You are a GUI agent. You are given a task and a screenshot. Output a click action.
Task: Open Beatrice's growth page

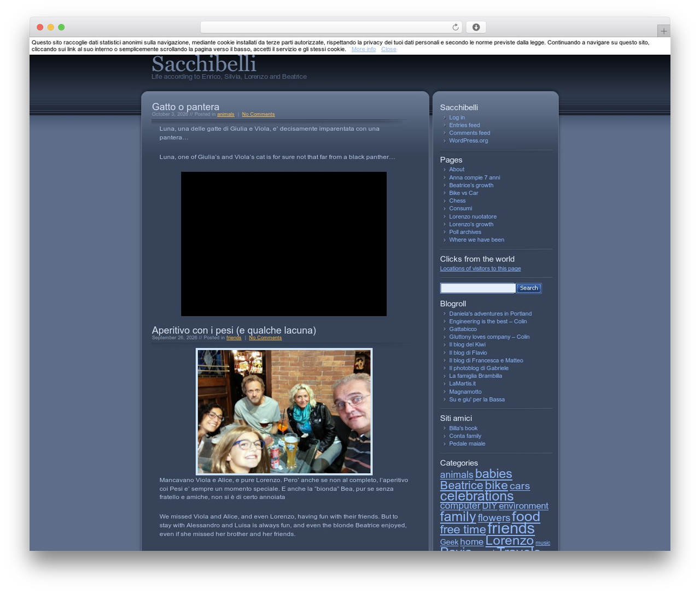(x=471, y=185)
